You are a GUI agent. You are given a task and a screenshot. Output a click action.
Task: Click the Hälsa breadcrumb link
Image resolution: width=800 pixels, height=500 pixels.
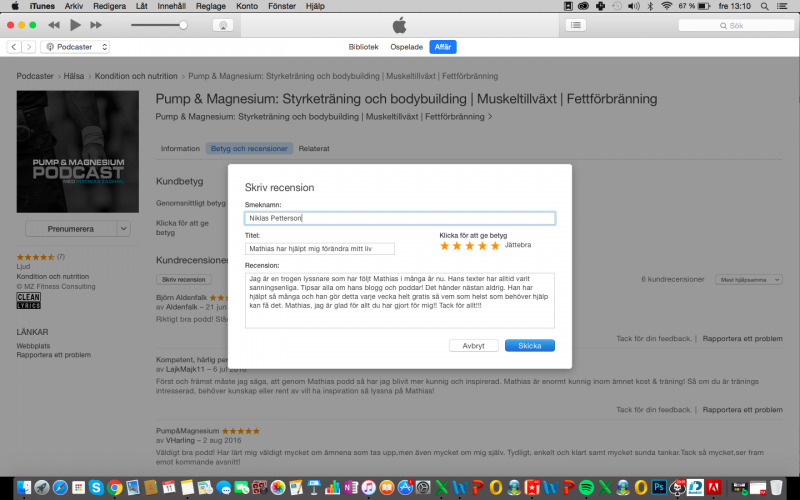click(x=73, y=76)
